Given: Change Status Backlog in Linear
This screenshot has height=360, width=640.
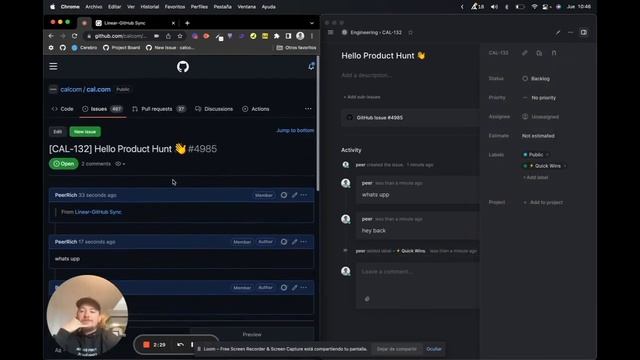Looking at the screenshot, I should (536, 78).
